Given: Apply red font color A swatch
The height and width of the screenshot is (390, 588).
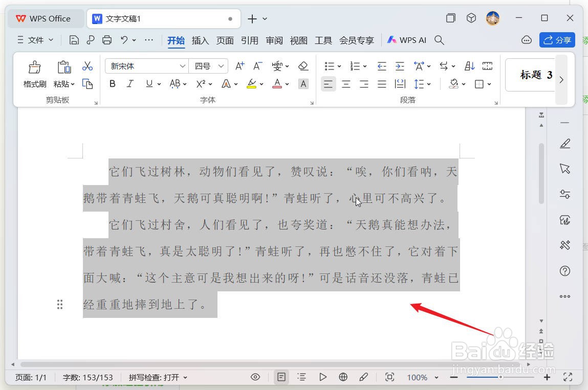Looking at the screenshot, I should [x=277, y=84].
